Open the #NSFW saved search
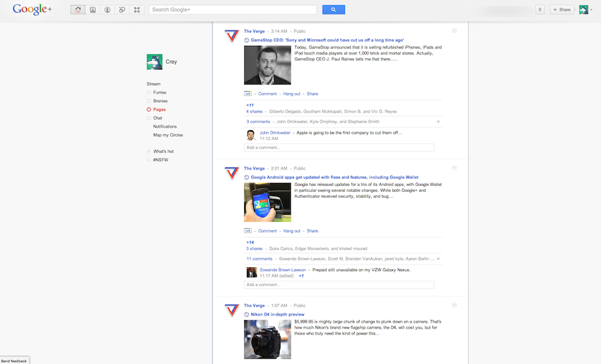 160,160
